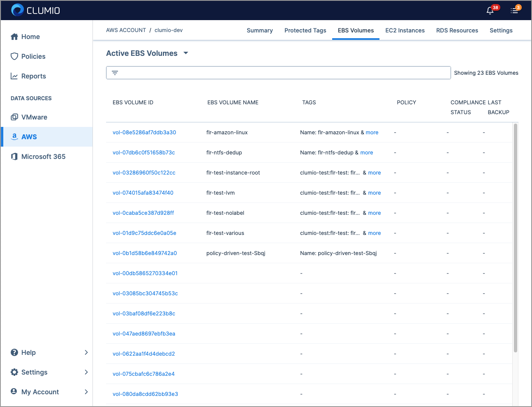Expand the Help submenu chevron

coord(86,352)
